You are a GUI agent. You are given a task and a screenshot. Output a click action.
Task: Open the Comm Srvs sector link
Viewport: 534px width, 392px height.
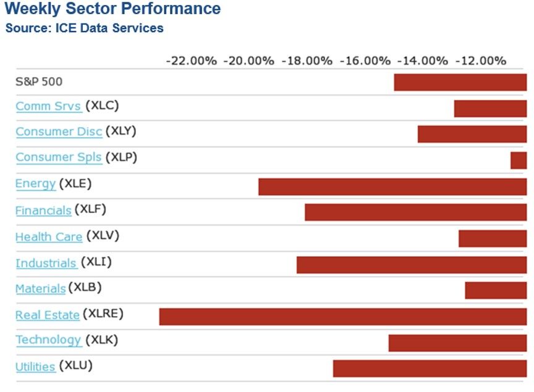(x=48, y=106)
